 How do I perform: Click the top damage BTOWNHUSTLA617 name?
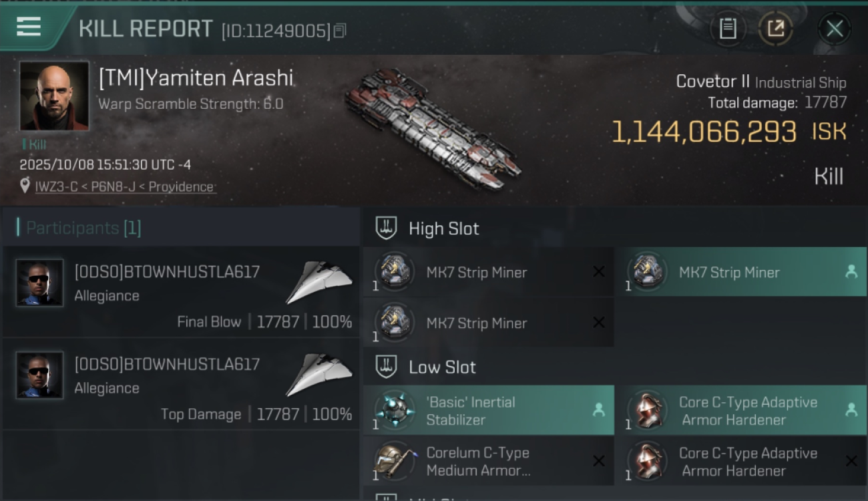[x=167, y=364]
